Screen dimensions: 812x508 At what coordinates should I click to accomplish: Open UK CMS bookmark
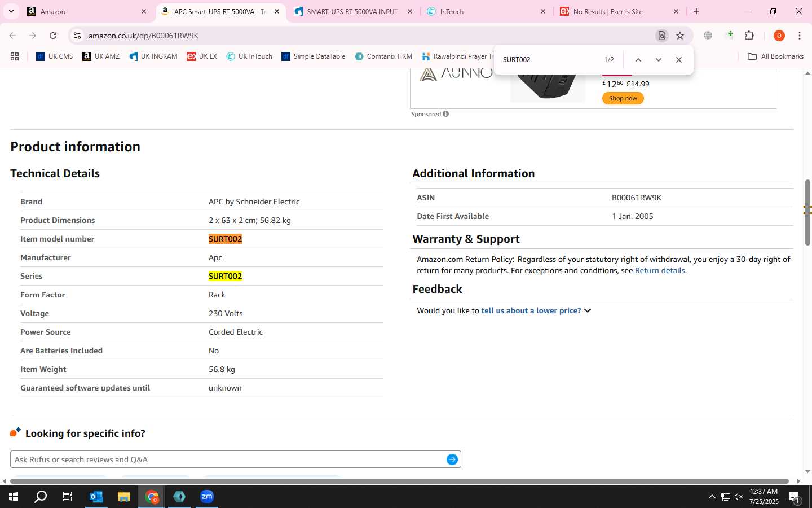(x=55, y=56)
